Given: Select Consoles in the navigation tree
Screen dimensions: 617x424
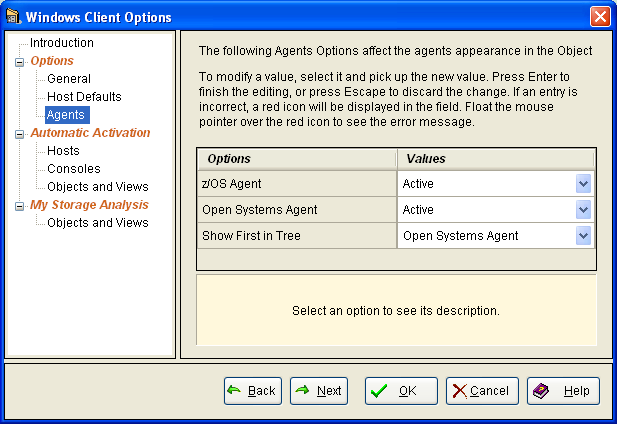Looking at the screenshot, I should [73, 169].
